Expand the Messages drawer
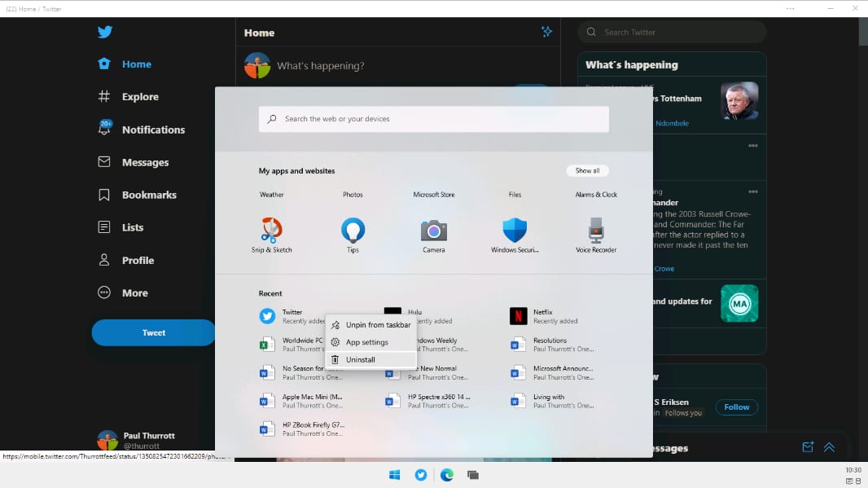The image size is (868, 488). tap(829, 447)
